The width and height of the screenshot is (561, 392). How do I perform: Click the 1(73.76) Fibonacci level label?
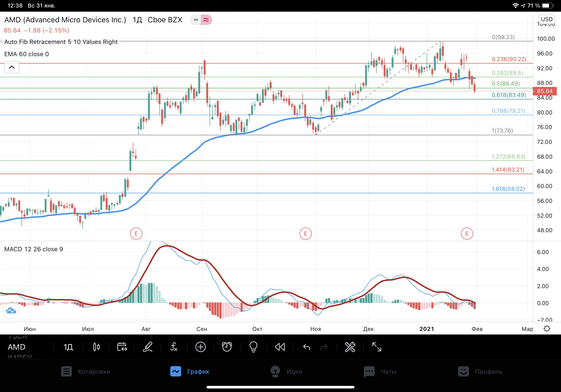(x=502, y=130)
